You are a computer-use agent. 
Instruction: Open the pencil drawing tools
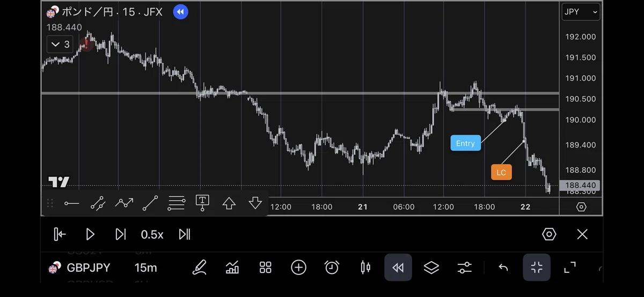click(x=200, y=267)
